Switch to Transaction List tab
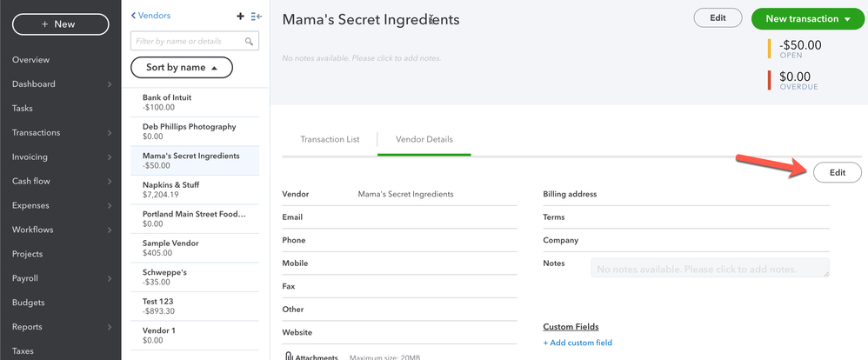Image resolution: width=868 pixels, height=360 pixels. 330,139
